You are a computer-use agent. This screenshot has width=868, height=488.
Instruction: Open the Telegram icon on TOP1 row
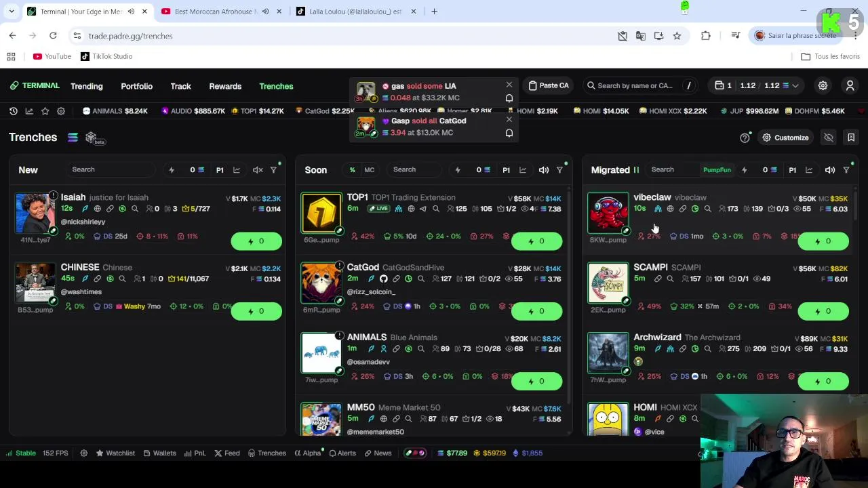pyautogui.click(x=423, y=209)
